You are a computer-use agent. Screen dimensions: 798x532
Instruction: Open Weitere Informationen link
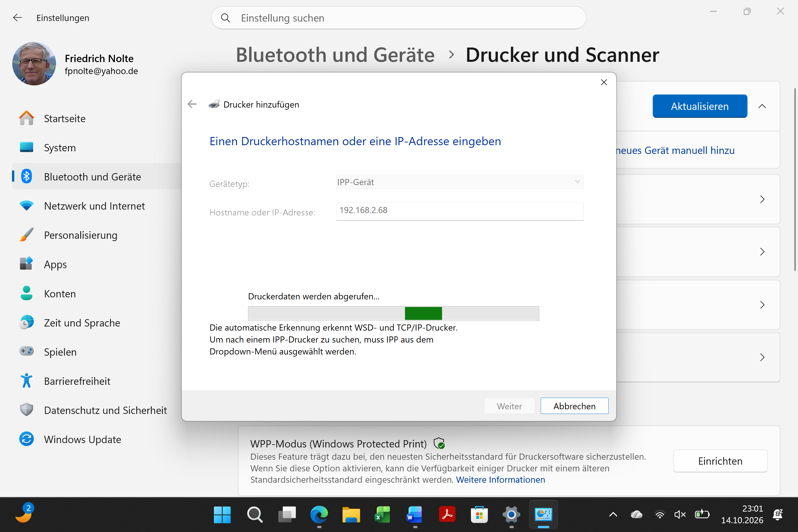point(500,480)
